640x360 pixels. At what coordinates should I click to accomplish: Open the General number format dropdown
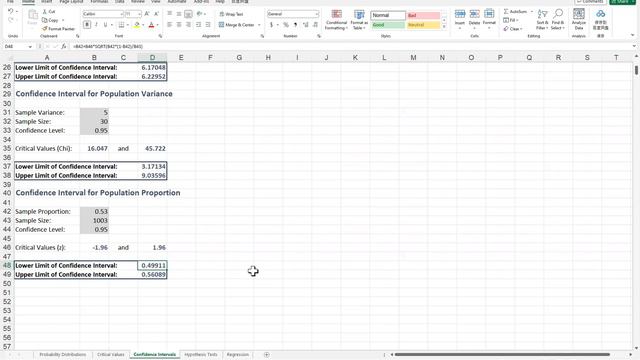click(293, 14)
